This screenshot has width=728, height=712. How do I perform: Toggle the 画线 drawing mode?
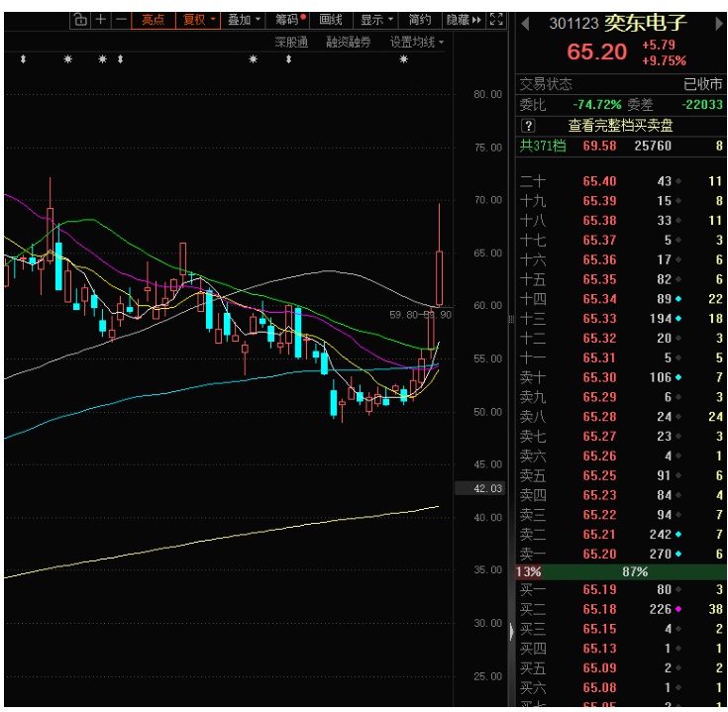click(x=330, y=19)
